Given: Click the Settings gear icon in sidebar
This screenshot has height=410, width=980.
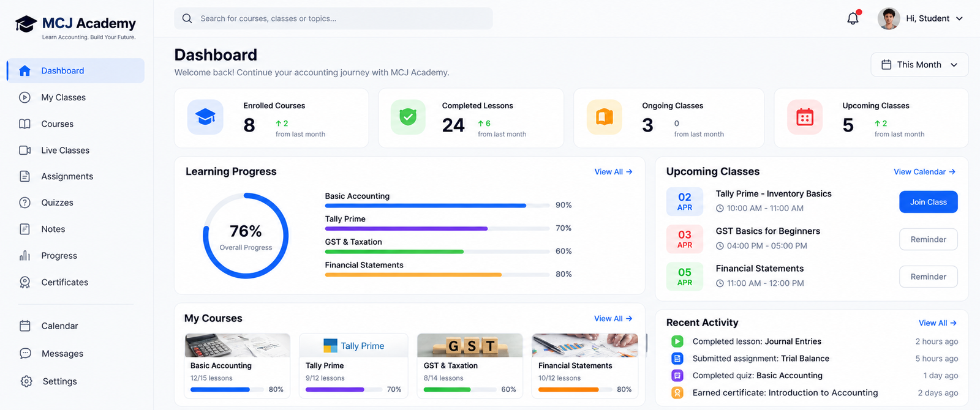Looking at the screenshot, I should pos(26,381).
